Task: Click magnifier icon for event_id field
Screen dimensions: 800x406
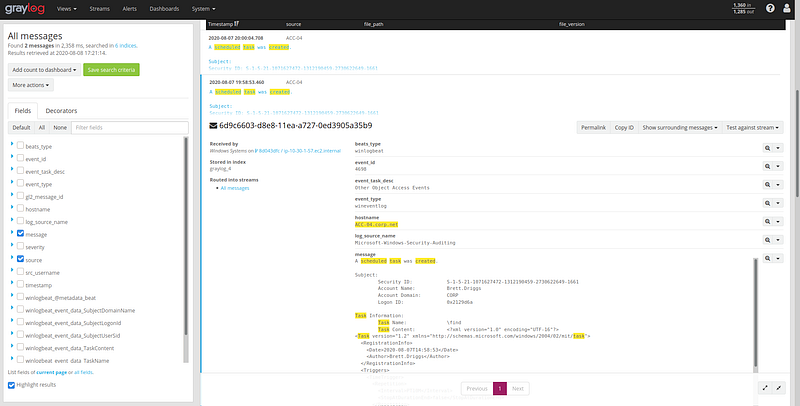Action: click(767, 166)
